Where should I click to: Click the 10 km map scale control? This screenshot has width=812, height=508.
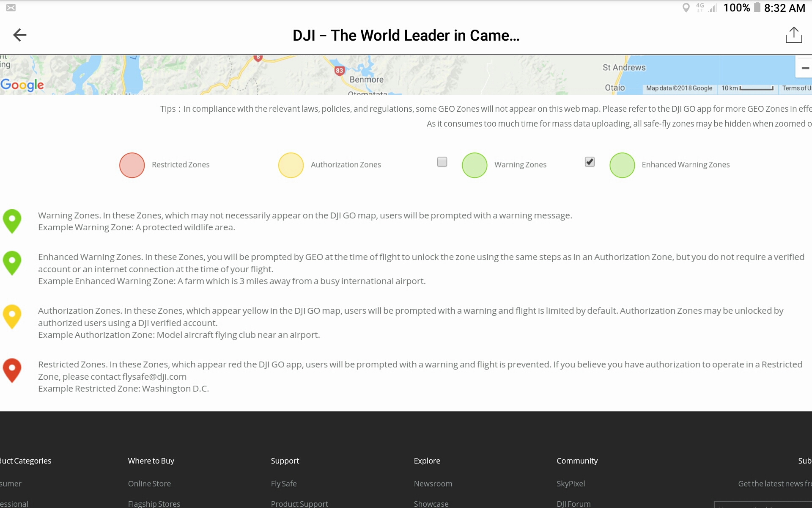(x=747, y=88)
